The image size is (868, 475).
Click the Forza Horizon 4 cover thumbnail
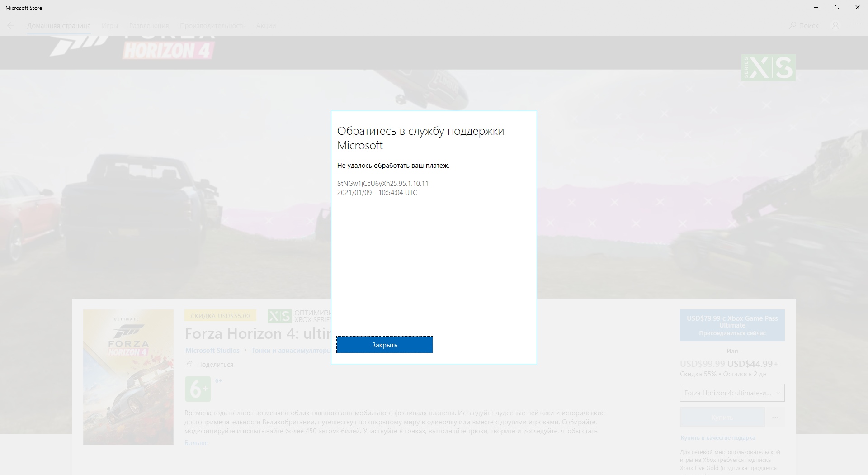128,377
